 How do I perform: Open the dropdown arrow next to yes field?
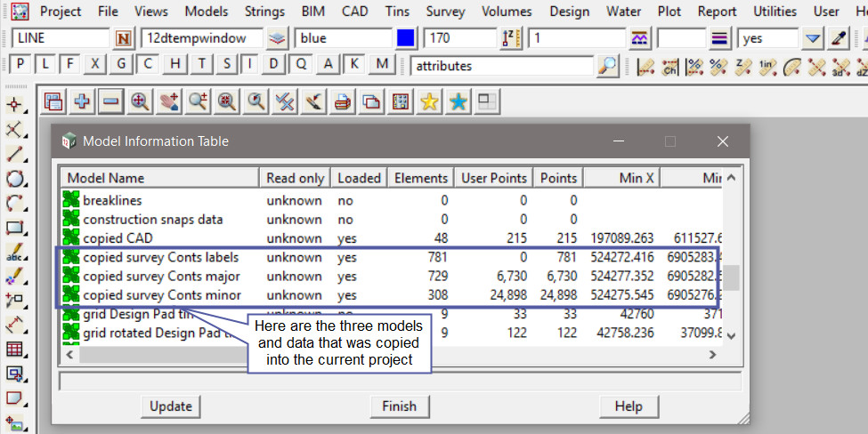click(812, 38)
